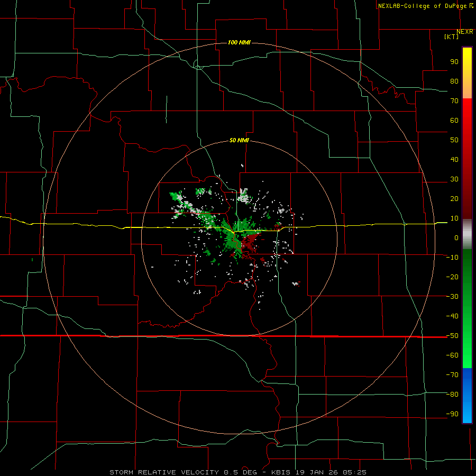Screen dimensions: 476x476
Task: Click the 50 value on the velocity scale
Action: [x=454, y=140]
